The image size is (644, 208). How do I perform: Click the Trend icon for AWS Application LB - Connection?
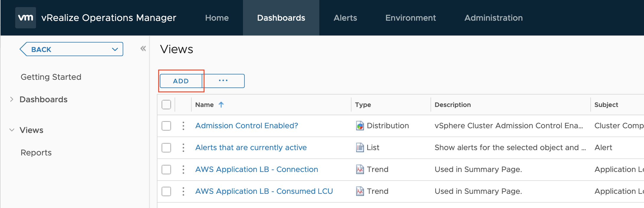click(360, 169)
